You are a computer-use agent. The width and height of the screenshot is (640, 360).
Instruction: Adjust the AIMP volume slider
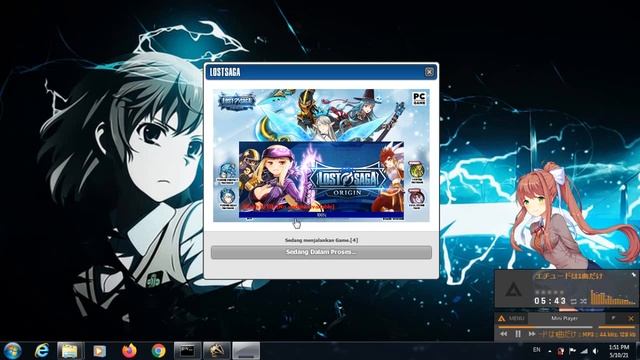[x=616, y=327]
